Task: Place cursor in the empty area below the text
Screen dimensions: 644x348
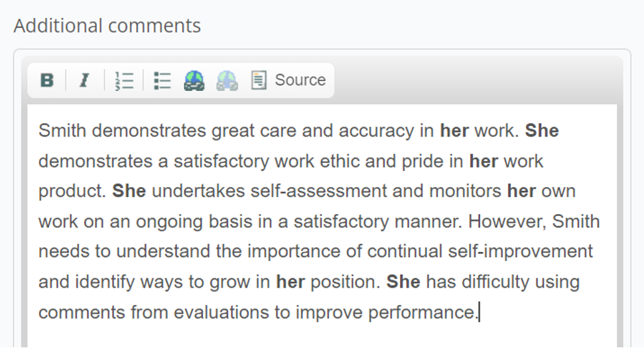Action: 322,335
